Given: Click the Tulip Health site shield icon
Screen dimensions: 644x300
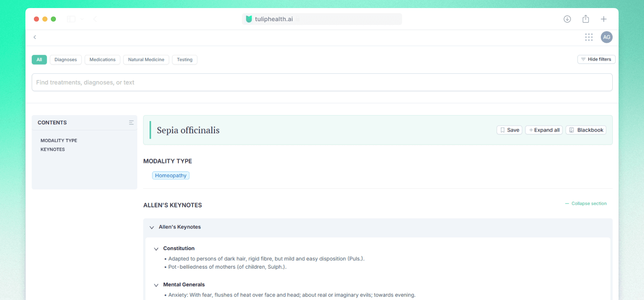Looking at the screenshot, I should (249, 19).
